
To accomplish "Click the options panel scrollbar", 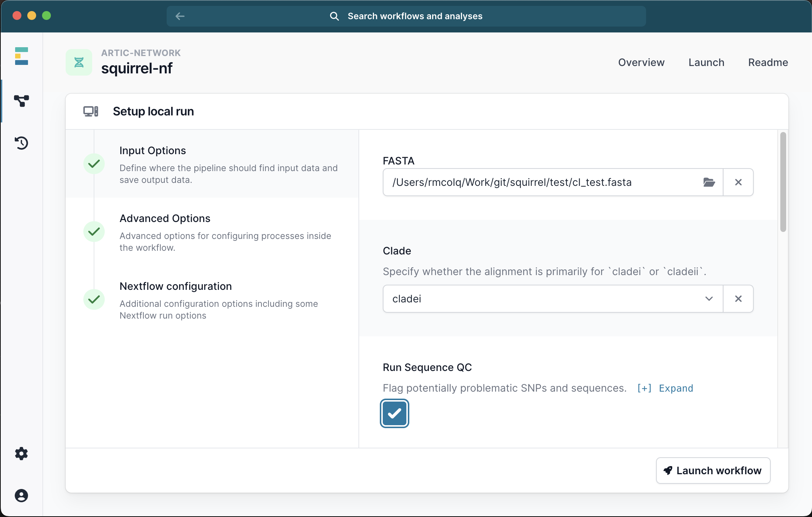I will point(783,182).
